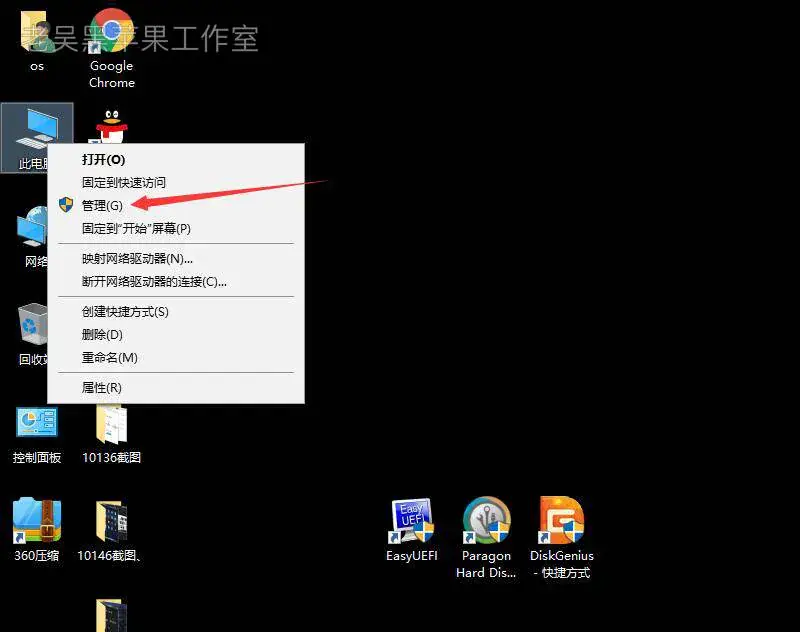Screen dimensions: 800x632
Task: Click the Google Chrome label text
Action: pos(112,74)
